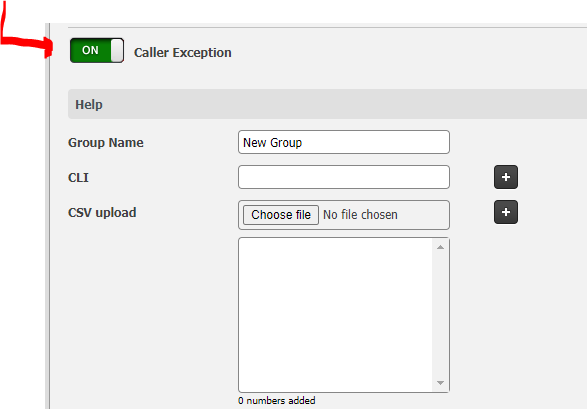The width and height of the screenshot is (587, 409).
Task: Click the green ON text of the toggle
Action: pyautogui.click(x=90, y=50)
